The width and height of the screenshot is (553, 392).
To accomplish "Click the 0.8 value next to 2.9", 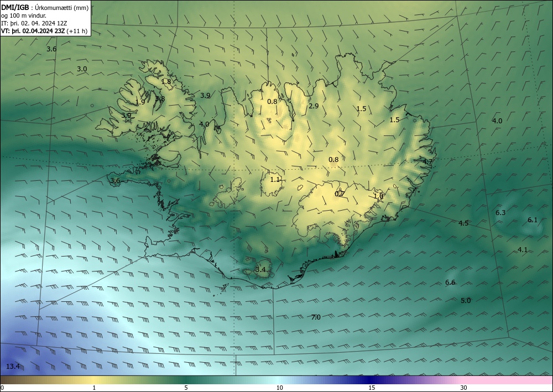I will tap(272, 102).
